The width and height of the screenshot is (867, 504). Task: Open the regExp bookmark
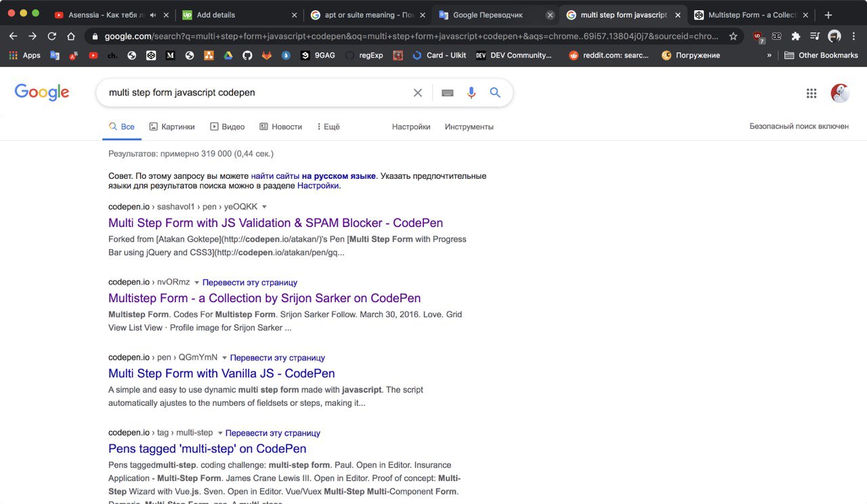364,56
